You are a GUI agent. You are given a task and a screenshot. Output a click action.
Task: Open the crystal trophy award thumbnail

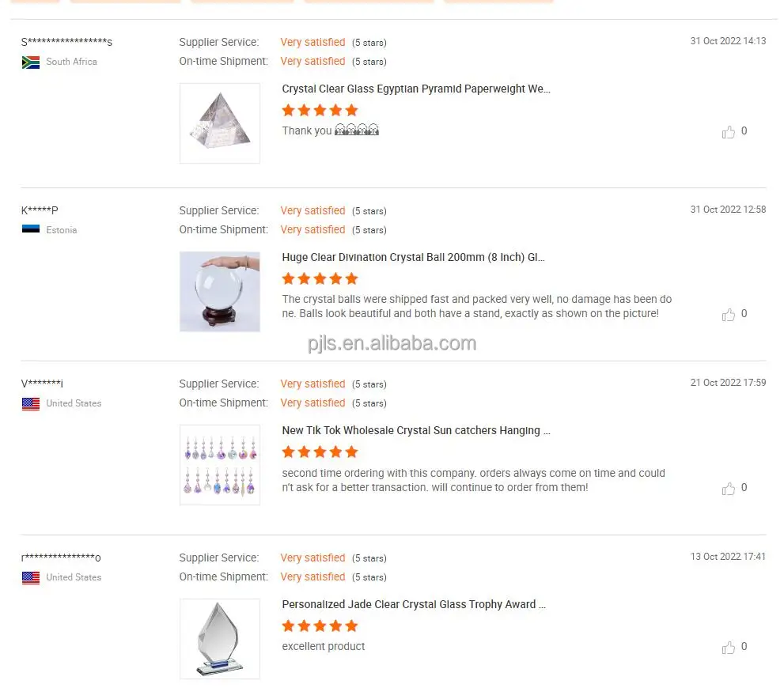coord(219,638)
